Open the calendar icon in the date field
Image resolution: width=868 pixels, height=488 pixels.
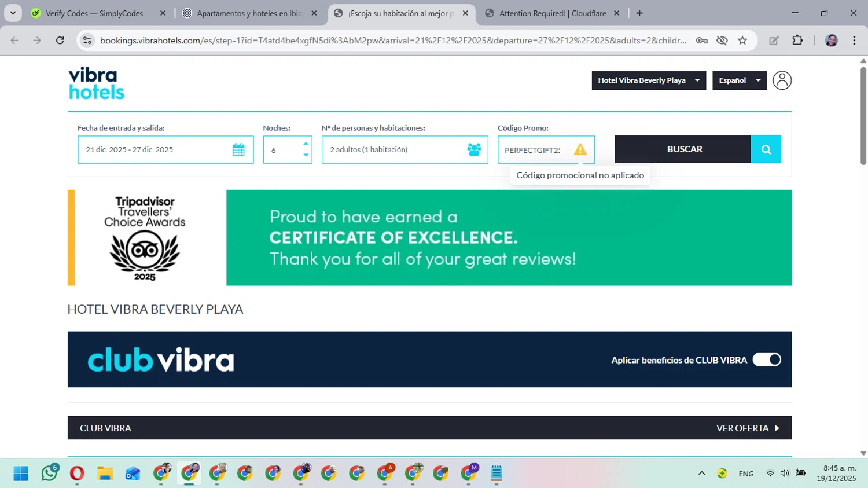click(x=238, y=149)
